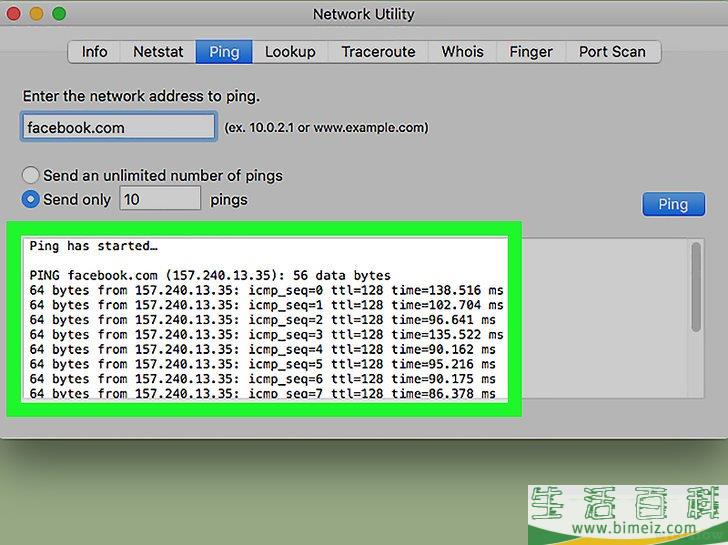Select the Ping tab

point(224,52)
